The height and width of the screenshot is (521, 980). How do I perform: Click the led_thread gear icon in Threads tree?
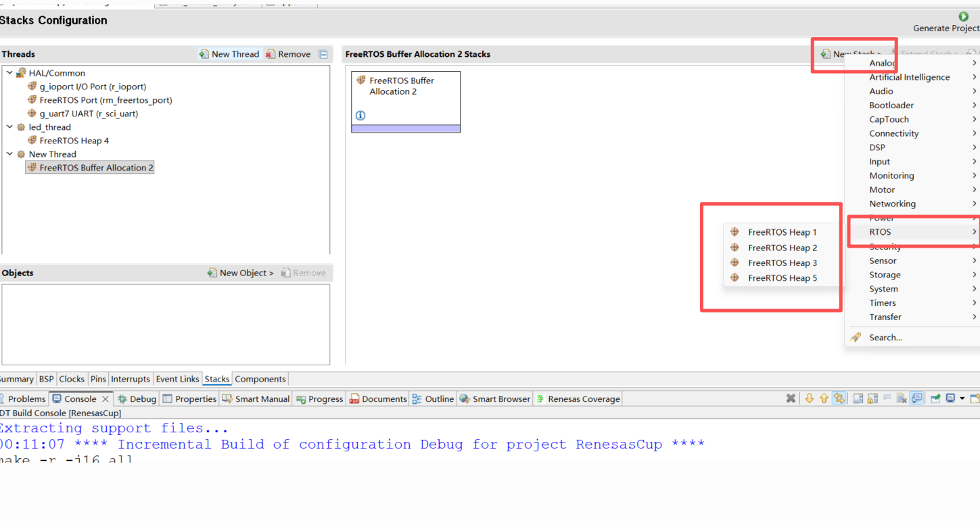coord(21,127)
